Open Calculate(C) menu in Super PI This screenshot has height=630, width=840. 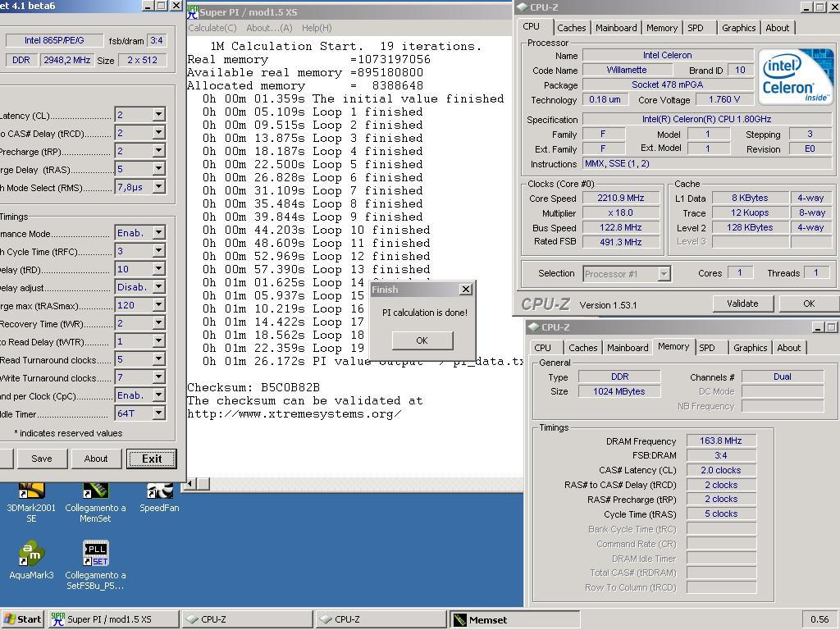pos(212,28)
